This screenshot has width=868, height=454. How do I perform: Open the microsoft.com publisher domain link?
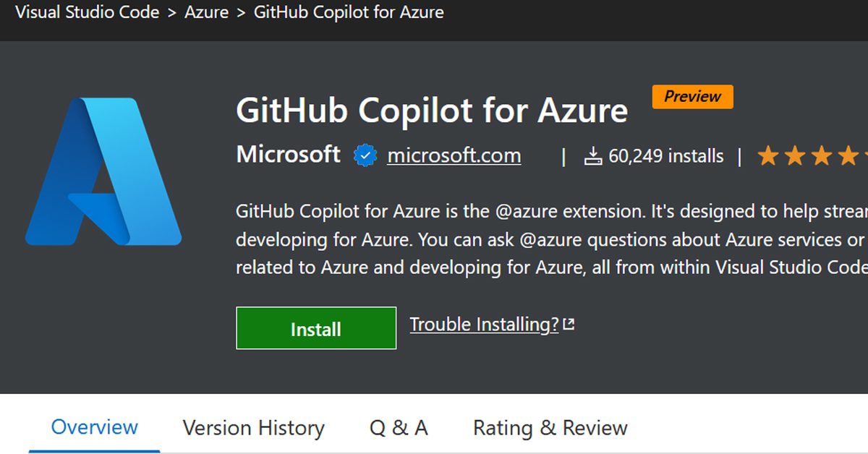click(454, 155)
